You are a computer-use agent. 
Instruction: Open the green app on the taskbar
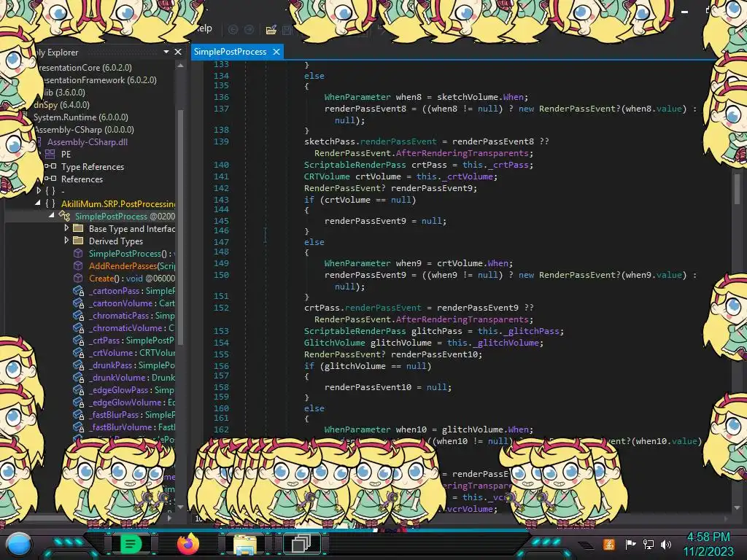tap(131, 544)
